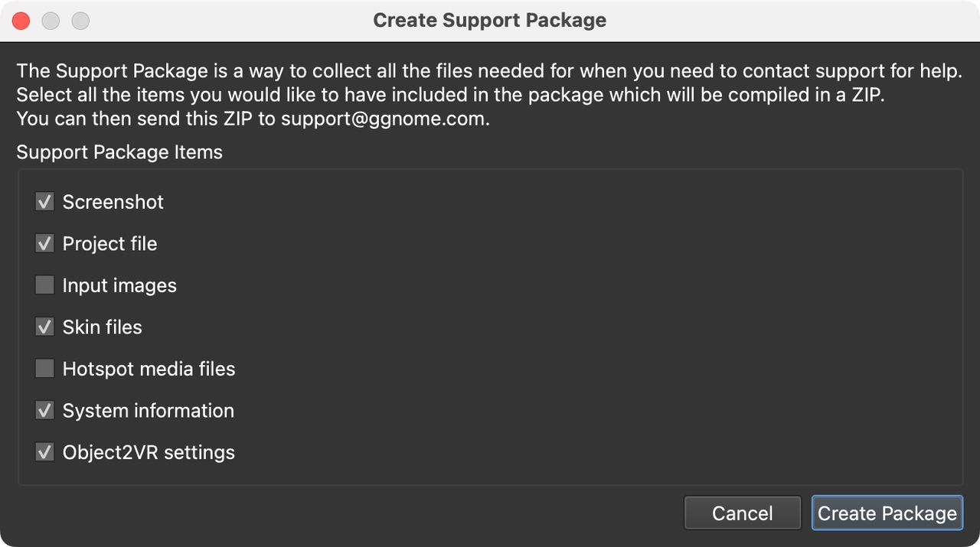Click the Support Package Items heading

[119, 152]
